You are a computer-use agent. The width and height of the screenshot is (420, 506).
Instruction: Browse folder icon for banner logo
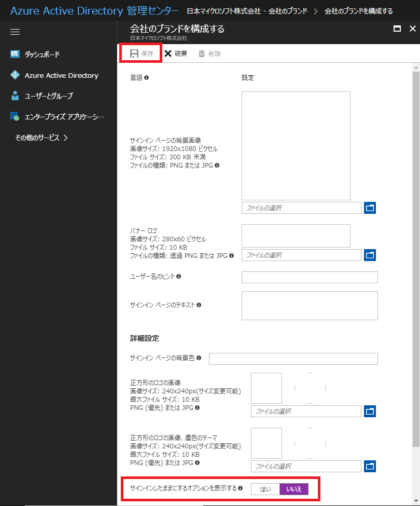pos(370,255)
